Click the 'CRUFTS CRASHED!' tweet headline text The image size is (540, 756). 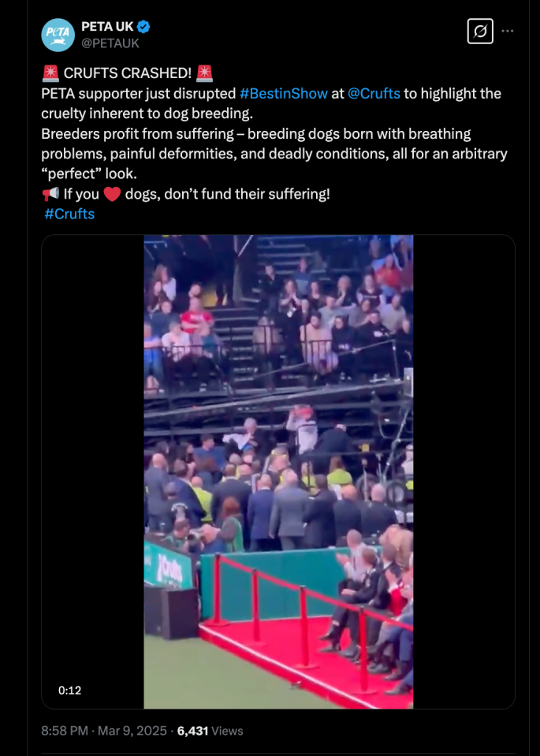127,73
